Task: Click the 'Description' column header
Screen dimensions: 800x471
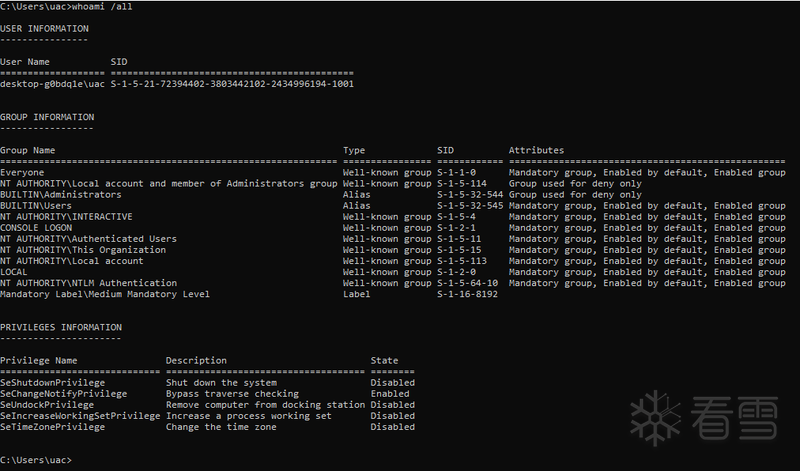Action: [x=196, y=360]
